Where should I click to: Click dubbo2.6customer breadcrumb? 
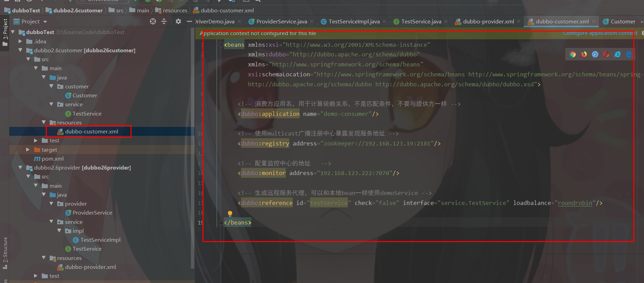pyautogui.click(x=74, y=10)
